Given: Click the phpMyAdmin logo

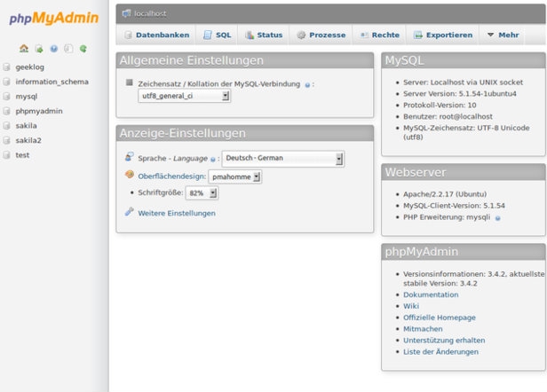Looking at the screenshot, I should click(54, 18).
